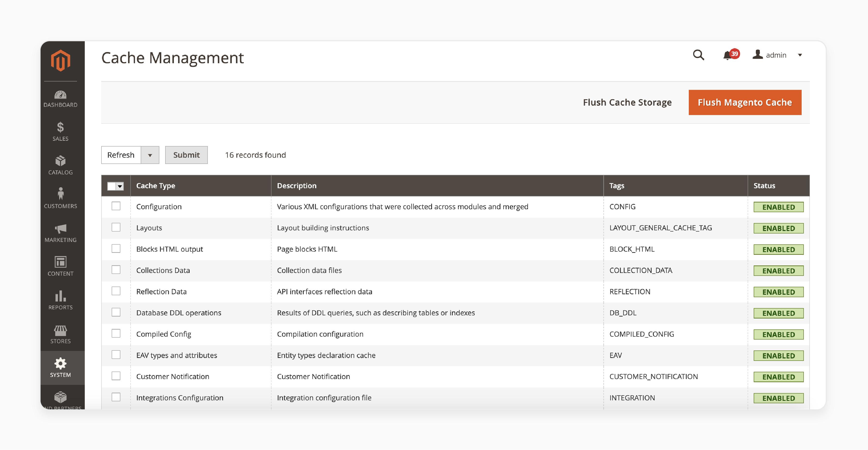The height and width of the screenshot is (450, 868).
Task: Check the Integrations Configuration row checkbox
Action: coord(116,397)
